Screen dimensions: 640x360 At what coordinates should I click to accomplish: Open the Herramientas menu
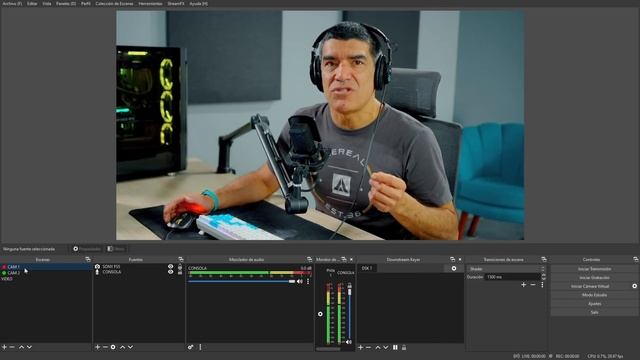click(150, 3)
